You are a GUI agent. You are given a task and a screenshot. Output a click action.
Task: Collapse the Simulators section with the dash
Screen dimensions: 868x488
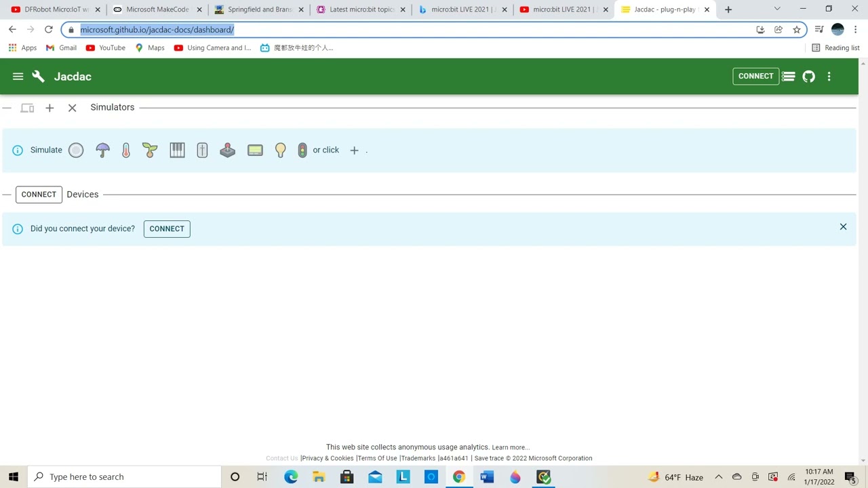(7, 108)
